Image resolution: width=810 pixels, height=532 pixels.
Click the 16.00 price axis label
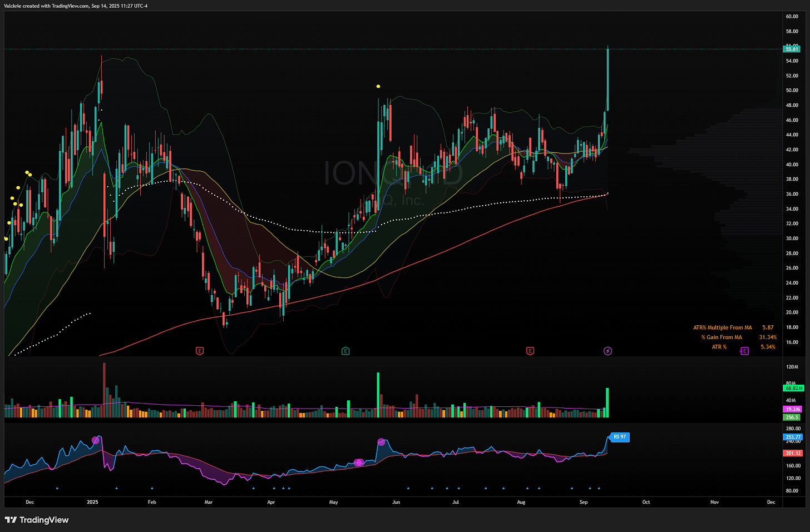[792, 342]
